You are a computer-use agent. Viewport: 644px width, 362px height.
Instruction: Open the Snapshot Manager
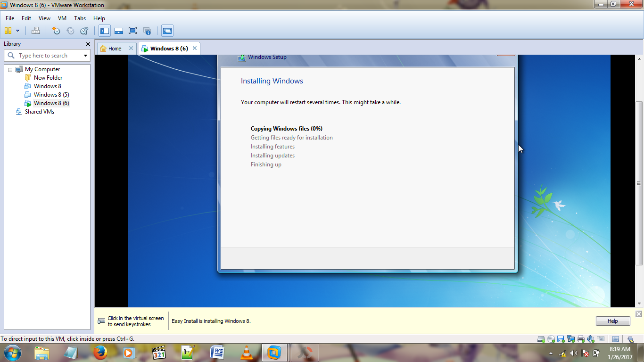(84, 30)
